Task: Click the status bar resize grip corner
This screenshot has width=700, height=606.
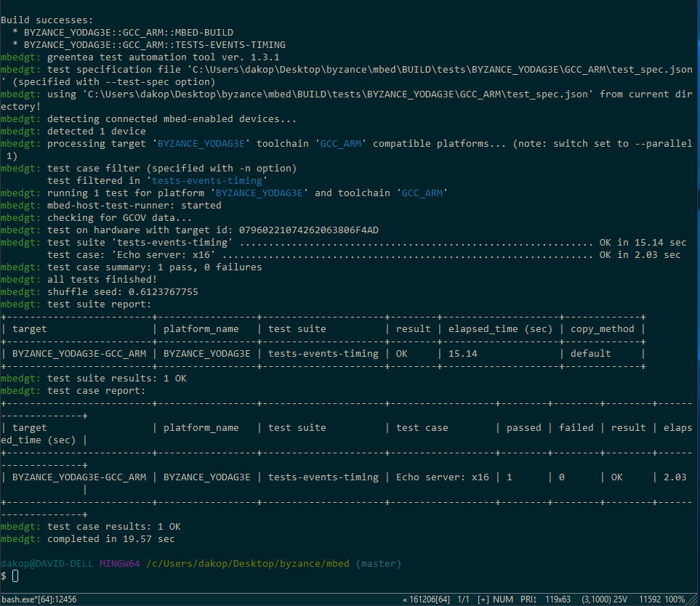Action: [x=694, y=600]
